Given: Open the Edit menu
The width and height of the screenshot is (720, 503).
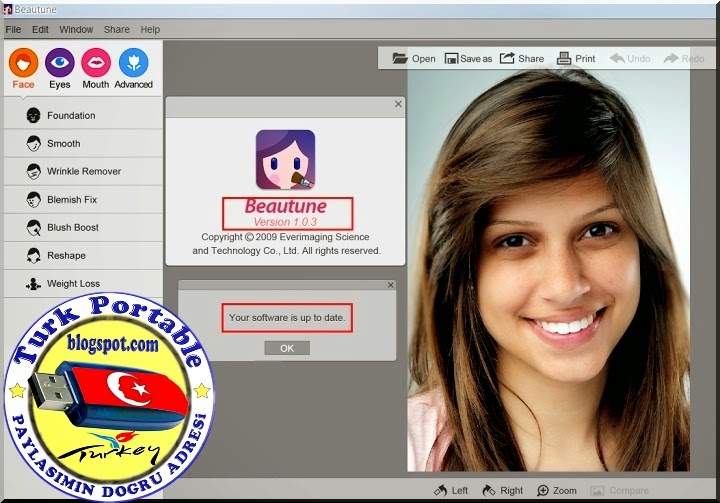Looking at the screenshot, I should tap(40, 29).
